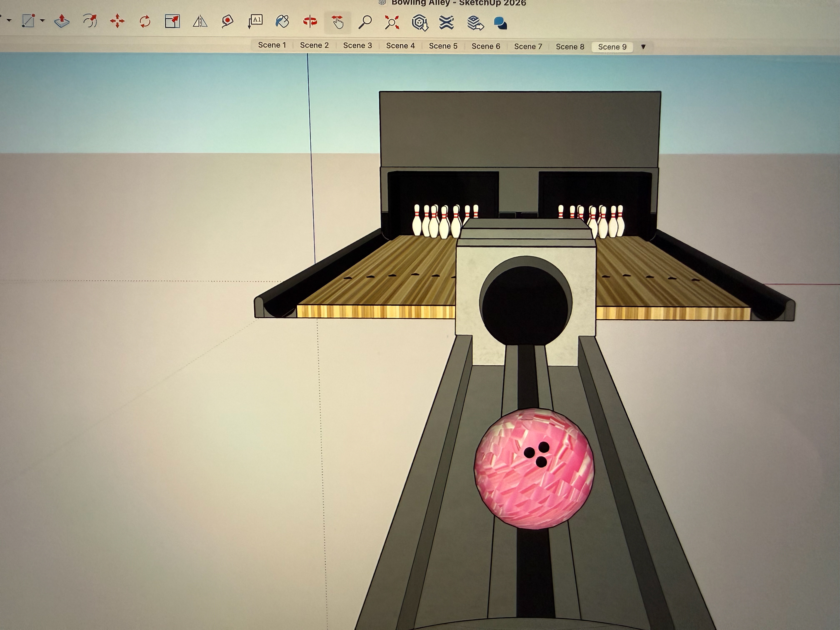Open the Scene 8 tab
This screenshot has width=840, height=630.
coord(570,47)
